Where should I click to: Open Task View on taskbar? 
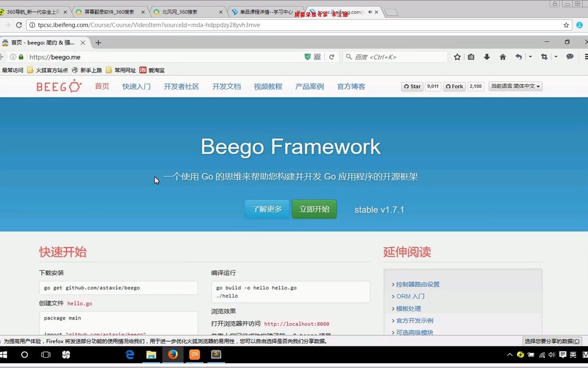pos(46,355)
